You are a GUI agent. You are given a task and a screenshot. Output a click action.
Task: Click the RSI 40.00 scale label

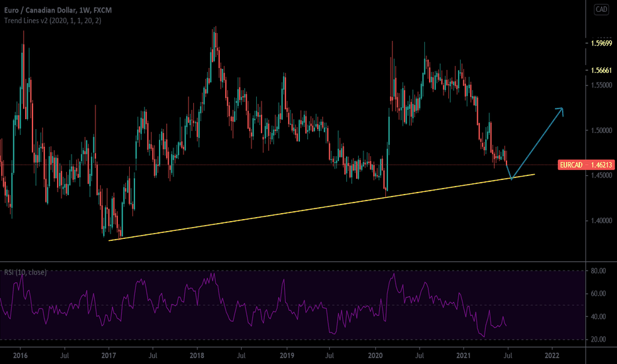click(598, 316)
